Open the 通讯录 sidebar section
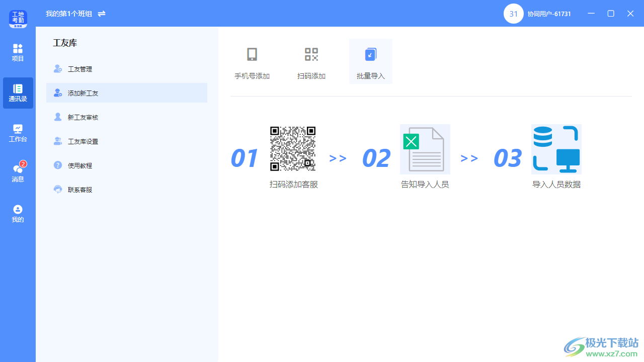This screenshot has width=644, height=362. pyautogui.click(x=18, y=93)
